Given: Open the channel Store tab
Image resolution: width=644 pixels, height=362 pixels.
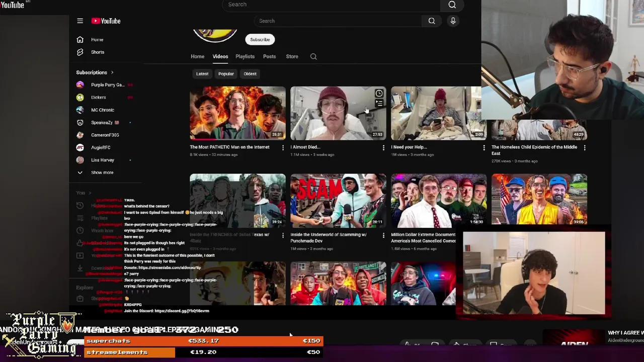Looking at the screenshot, I should point(292,56).
